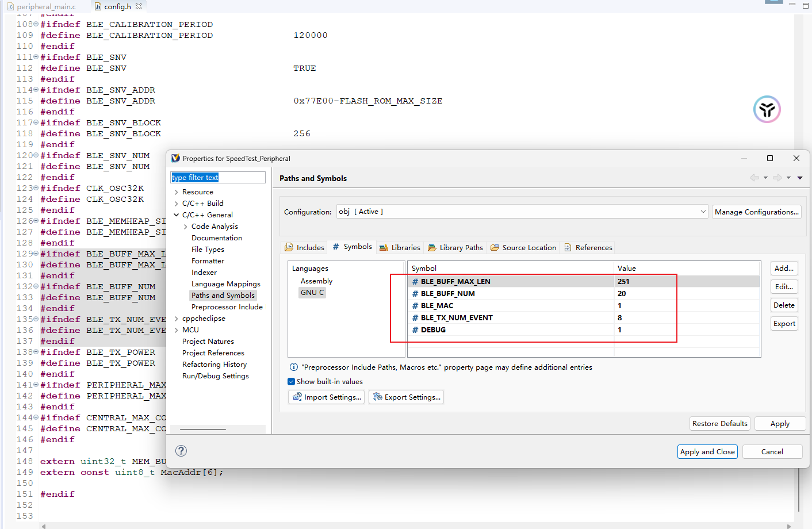
Task: Uncheck Show built-in values checkbox
Action: 291,381
